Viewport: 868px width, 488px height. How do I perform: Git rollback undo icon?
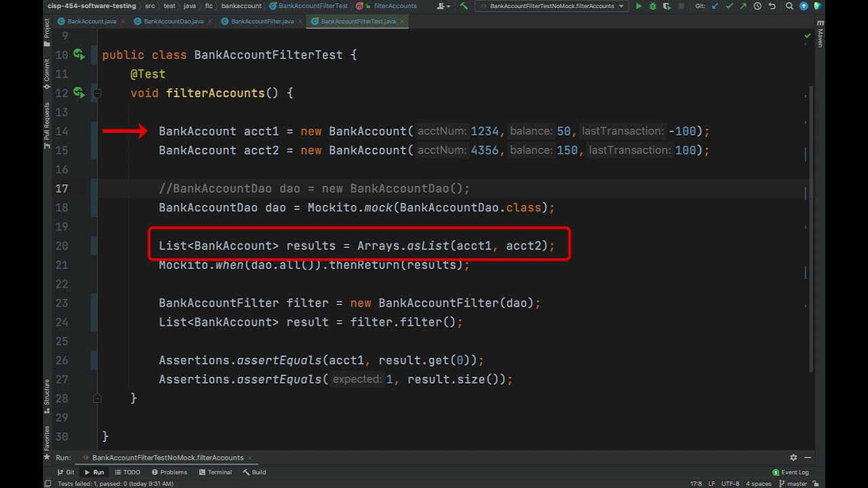click(x=772, y=6)
